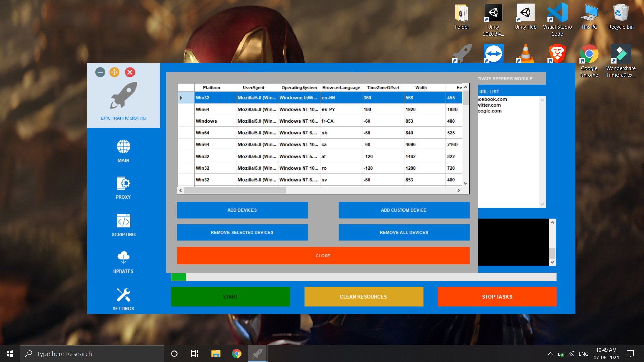
Task: Open the MAIN globe icon section
Action: [x=123, y=147]
